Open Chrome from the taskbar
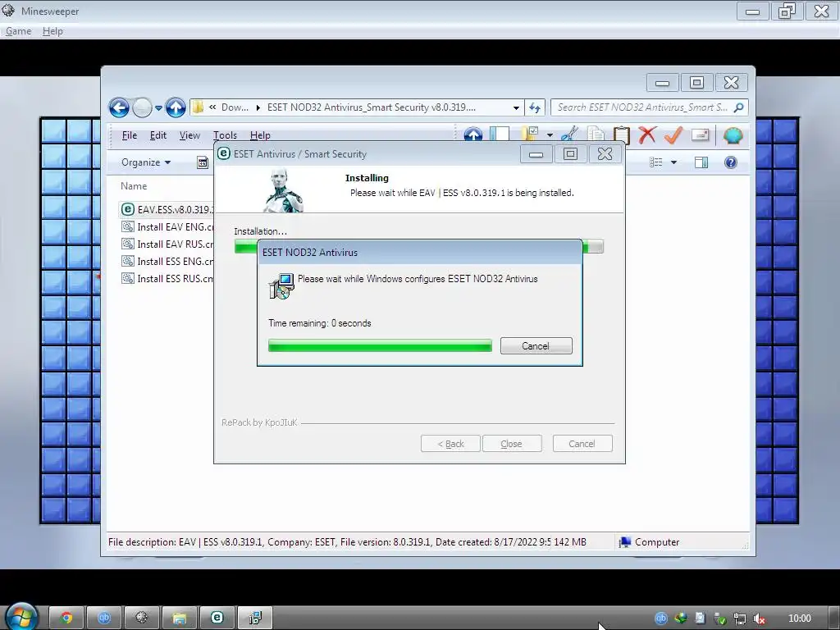The width and height of the screenshot is (840, 630). (x=66, y=618)
